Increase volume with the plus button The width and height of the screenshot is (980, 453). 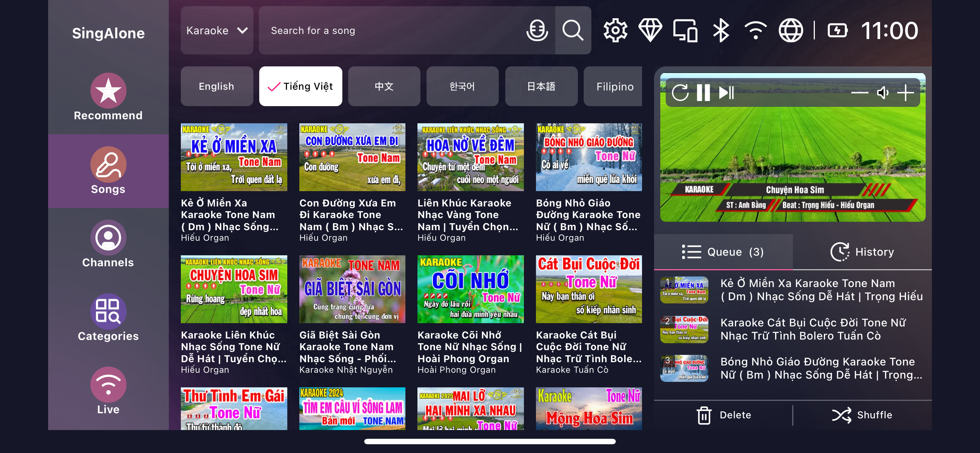(905, 93)
